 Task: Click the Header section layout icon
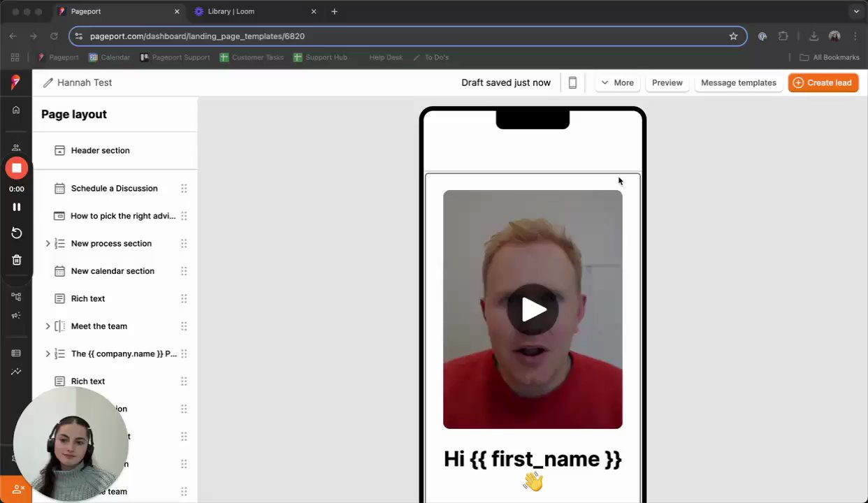59,150
